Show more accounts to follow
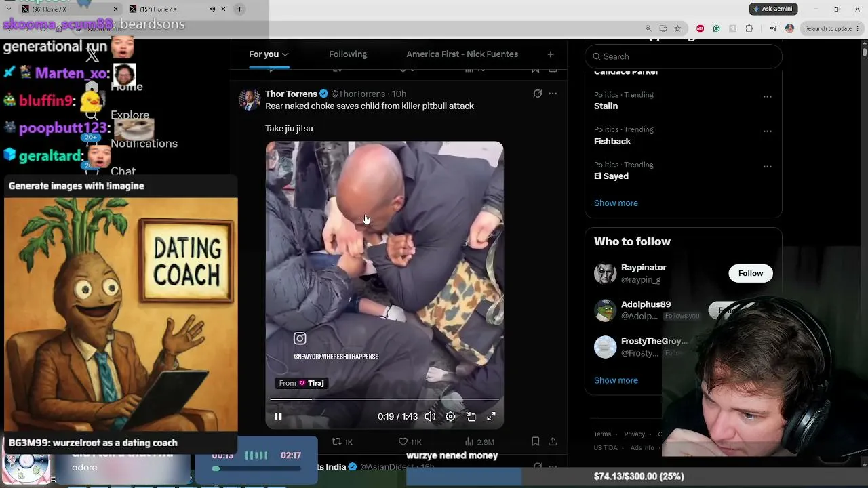This screenshot has height=488, width=868. pos(616,380)
